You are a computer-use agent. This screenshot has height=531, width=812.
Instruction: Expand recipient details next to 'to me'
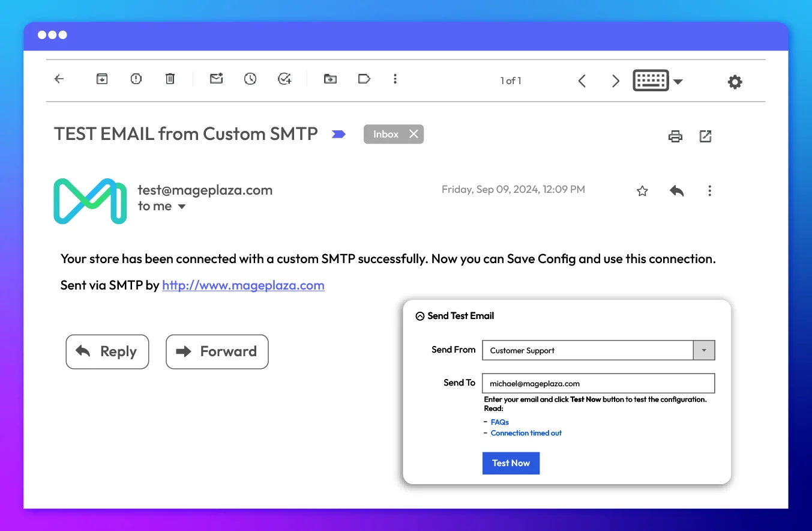click(182, 207)
